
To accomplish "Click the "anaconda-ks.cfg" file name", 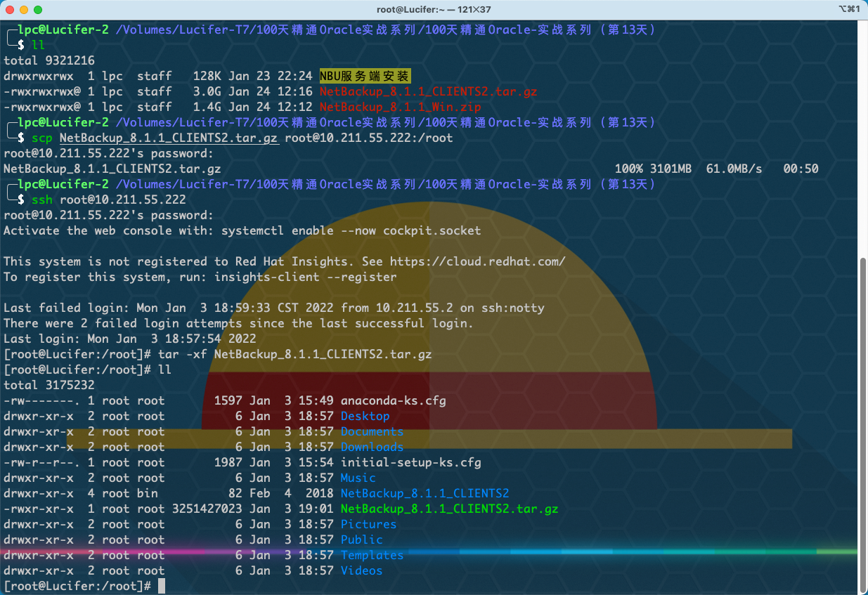I will (x=394, y=400).
